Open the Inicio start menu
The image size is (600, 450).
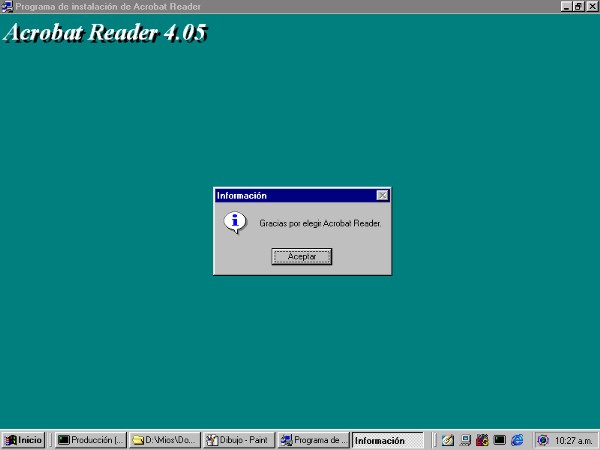[24, 440]
